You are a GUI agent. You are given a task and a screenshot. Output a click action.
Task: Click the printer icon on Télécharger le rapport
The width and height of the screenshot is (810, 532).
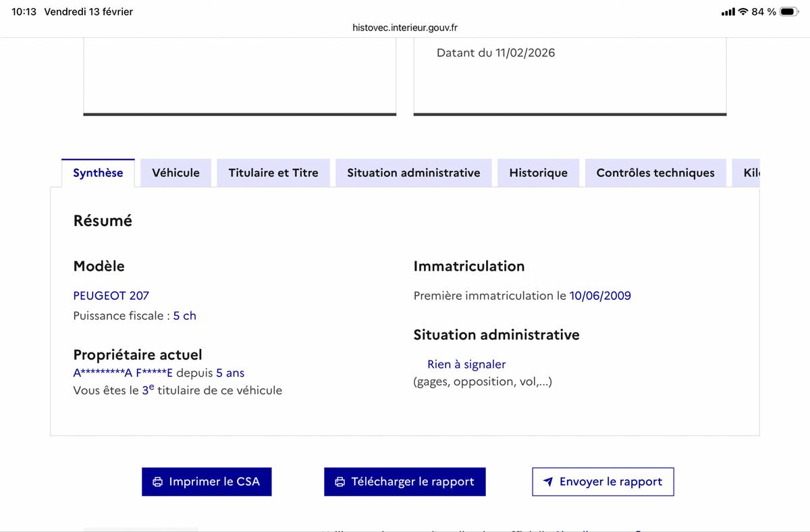340,482
